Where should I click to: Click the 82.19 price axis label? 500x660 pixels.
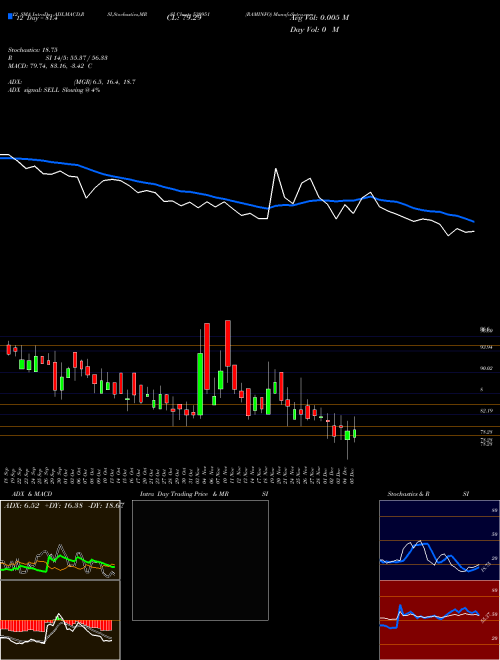click(x=487, y=410)
